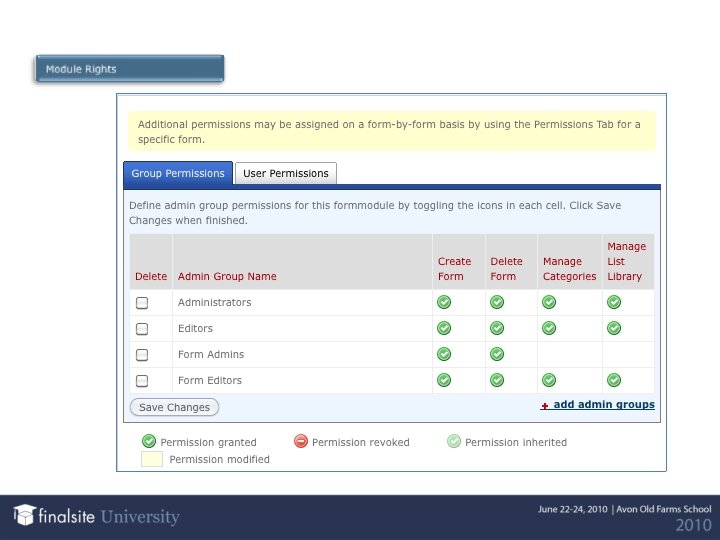Click the Permission modified legend label
Viewport: 720px width, 540px height.
click(x=219, y=459)
